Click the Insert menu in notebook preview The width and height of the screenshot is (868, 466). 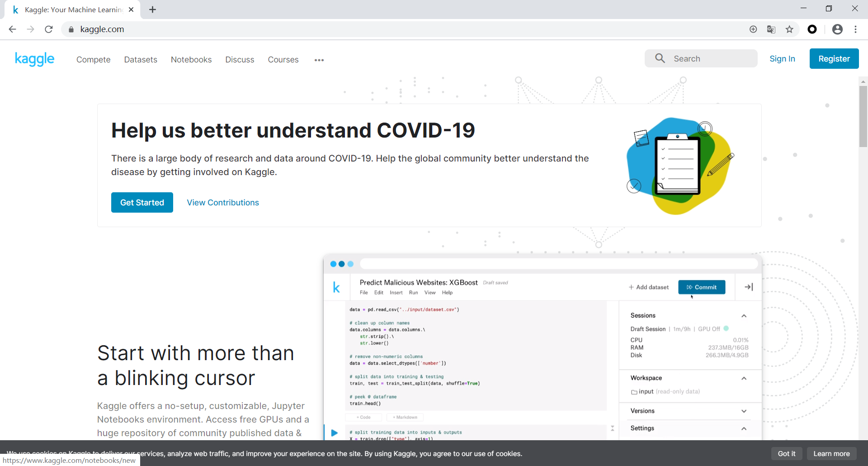click(x=396, y=293)
